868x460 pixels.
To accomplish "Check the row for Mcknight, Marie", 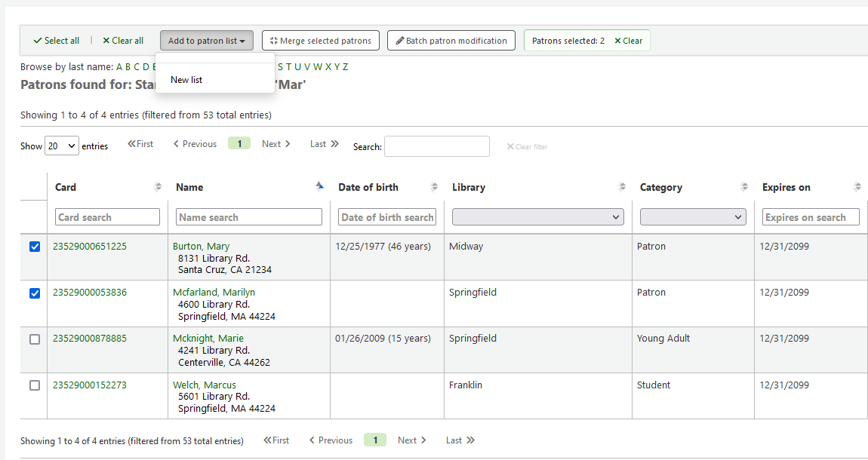I will pos(34,339).
